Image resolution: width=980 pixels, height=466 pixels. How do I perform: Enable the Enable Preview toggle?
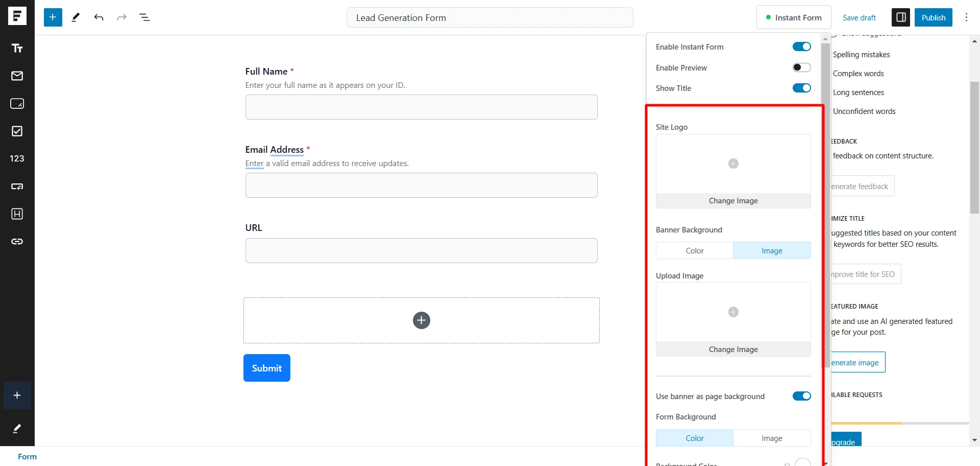pyautogui.click(x=801, y=67)
